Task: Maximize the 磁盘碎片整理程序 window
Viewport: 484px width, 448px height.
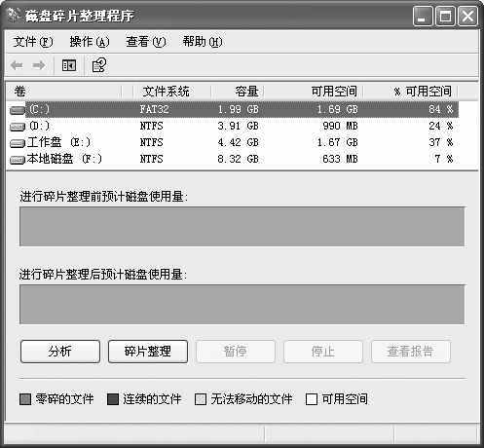Action: (x=445, y=16)
